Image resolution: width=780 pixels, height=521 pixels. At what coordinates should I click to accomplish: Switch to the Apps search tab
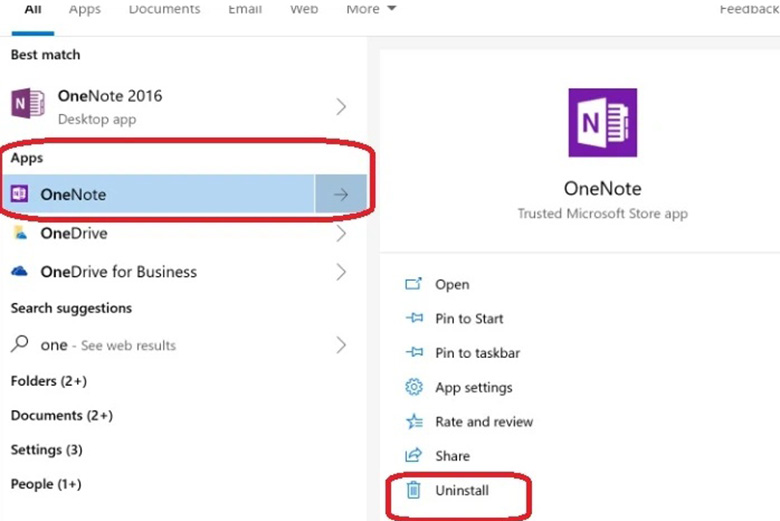pyautogui.click(x=85, y=8)
